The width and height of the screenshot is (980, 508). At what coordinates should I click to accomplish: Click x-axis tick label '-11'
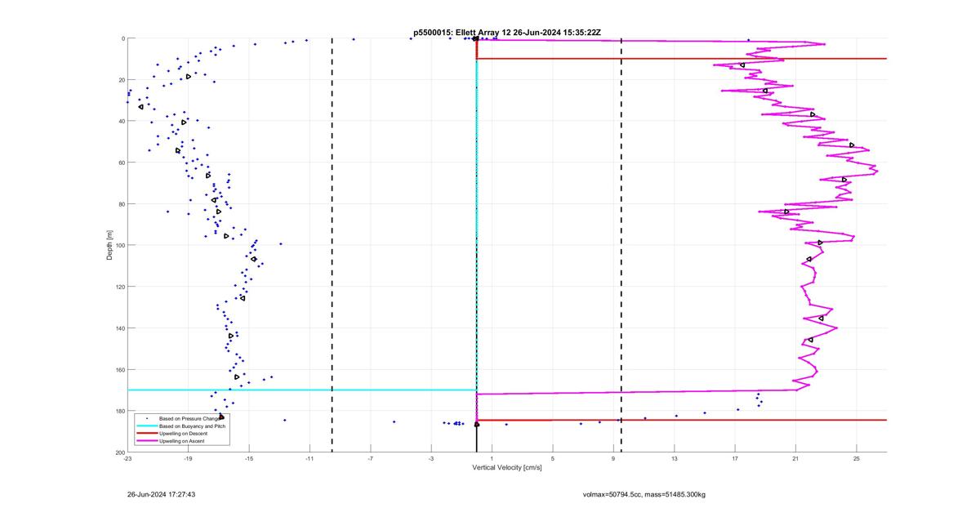coord(310,459)
